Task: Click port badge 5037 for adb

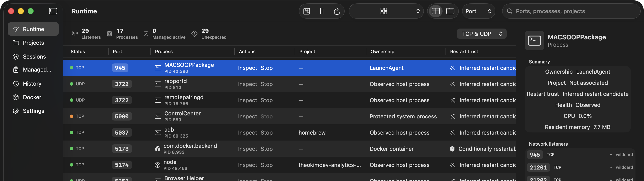Action: [x=122, y=133]
